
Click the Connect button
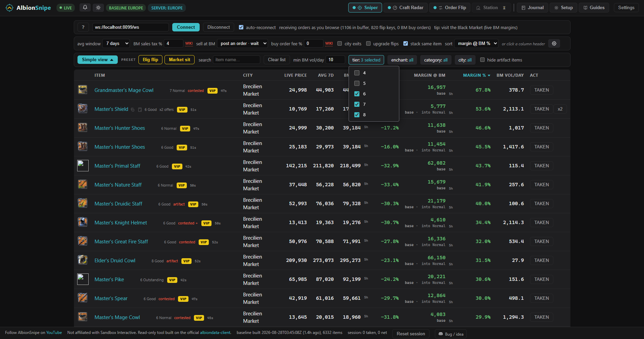pos(186,27)
